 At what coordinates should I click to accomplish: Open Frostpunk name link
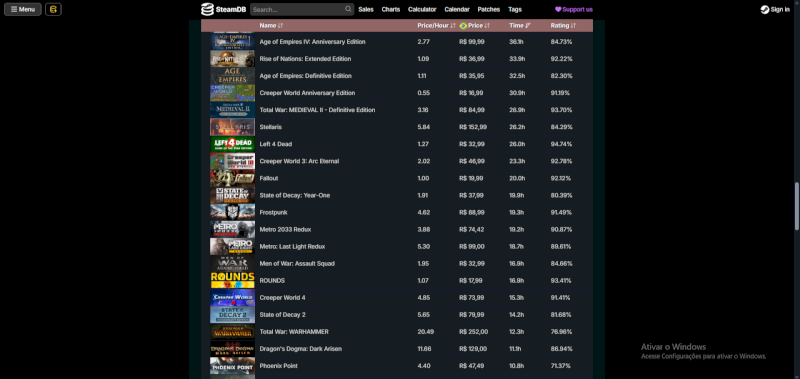pos(273,212)
